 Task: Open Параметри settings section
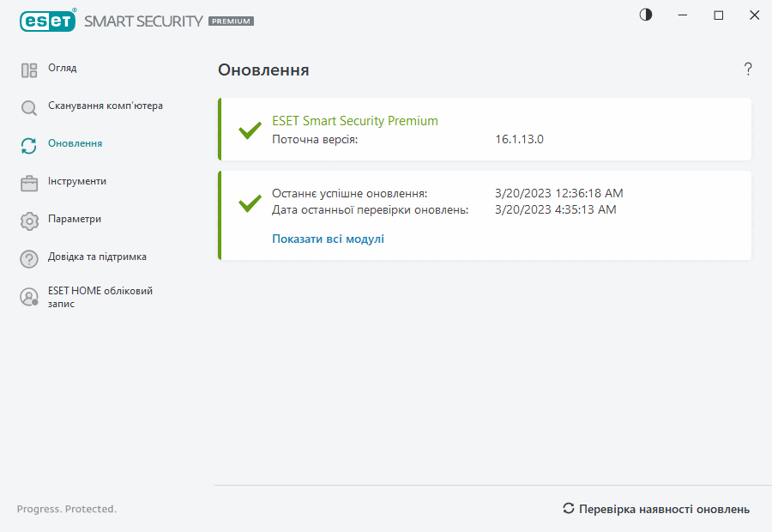click(75, 219)
